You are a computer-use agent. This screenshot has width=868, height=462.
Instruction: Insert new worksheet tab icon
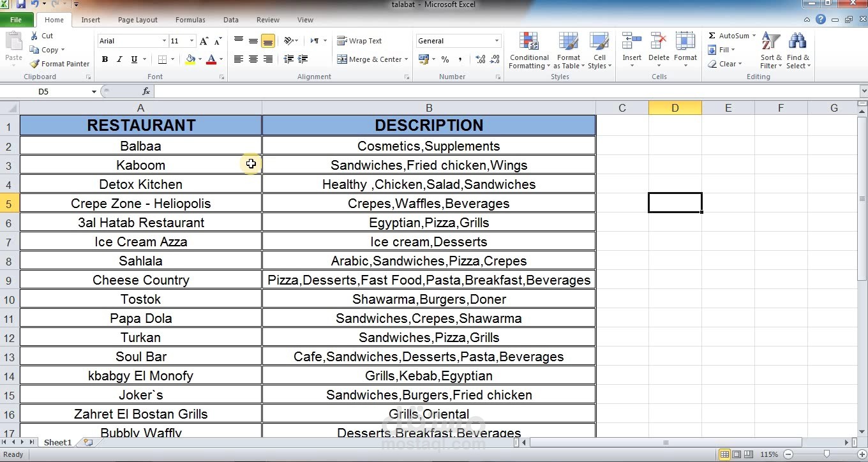88,442
